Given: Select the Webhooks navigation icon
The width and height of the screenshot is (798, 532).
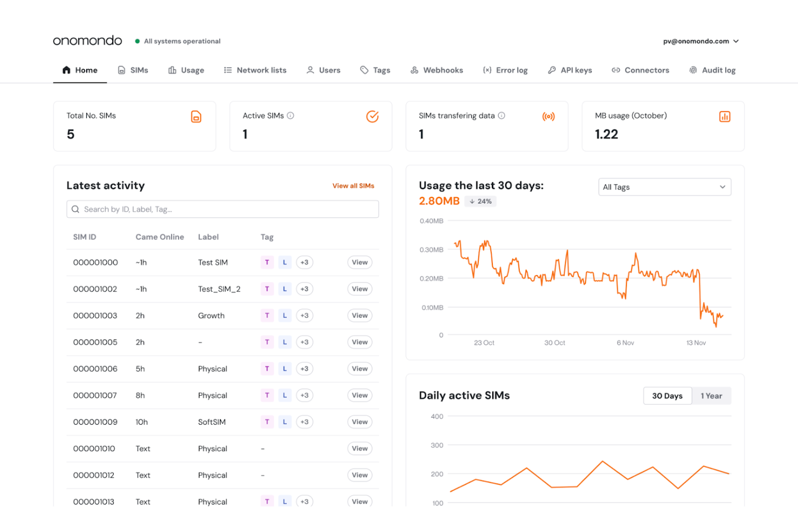Looking at the screenshot, I should 414,70.
